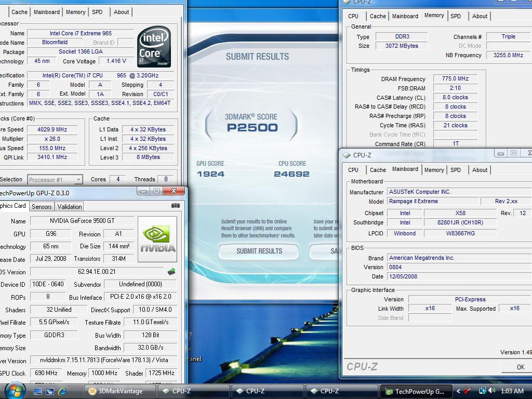This screenshot has width=532, height=399.
Task: Click Multiplier value x 26.0
Action: (52, 139)
